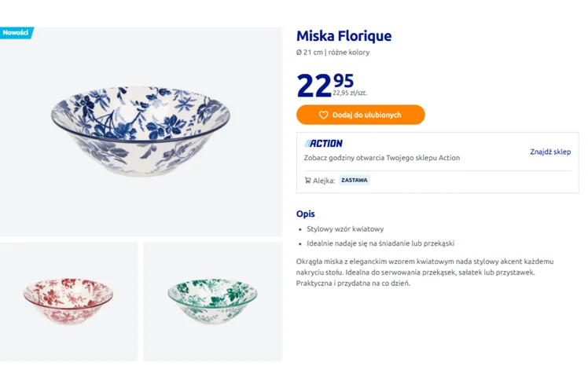Click the 22.95 large price
The image size is (588, 388).
point(324,84)
